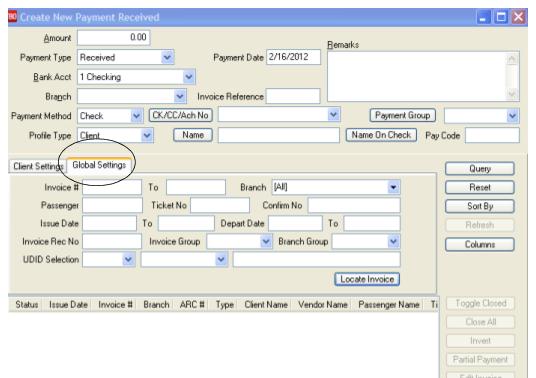Click the Reset button
This screenshot has height=378, width=536.
point(480,187)
